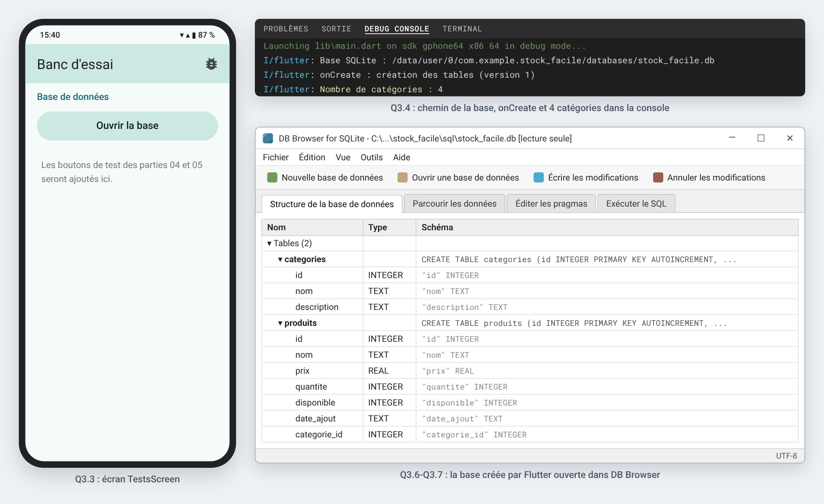This screenshot has height=504, width=824.
Task: Tap the battery indicator in phone status bar
Action: tap(194, 35)
